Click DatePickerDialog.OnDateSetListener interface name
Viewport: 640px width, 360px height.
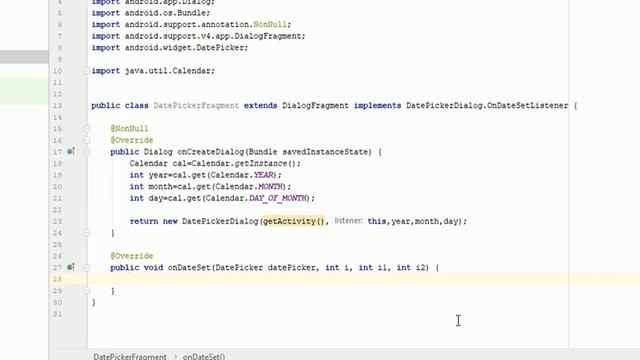[x=487, y=105]
